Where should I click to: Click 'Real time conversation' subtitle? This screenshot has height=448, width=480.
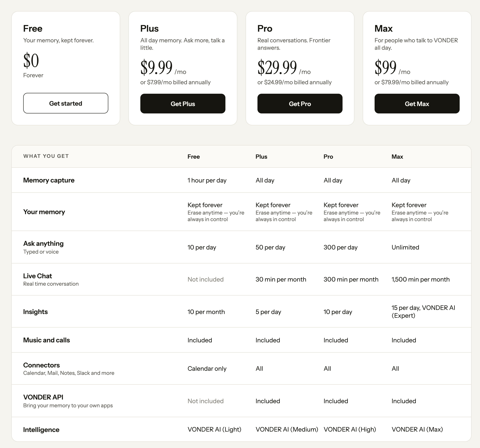pyautogui.click(x=51, y=284)
